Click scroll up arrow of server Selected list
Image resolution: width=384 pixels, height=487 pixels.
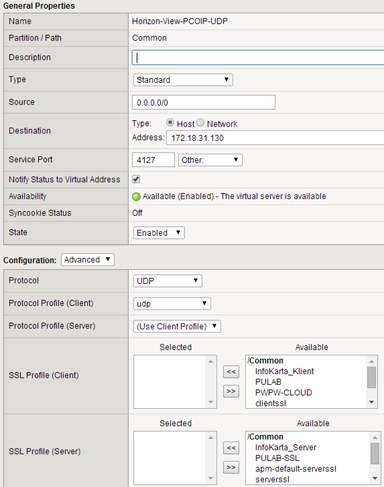(211, 437)
